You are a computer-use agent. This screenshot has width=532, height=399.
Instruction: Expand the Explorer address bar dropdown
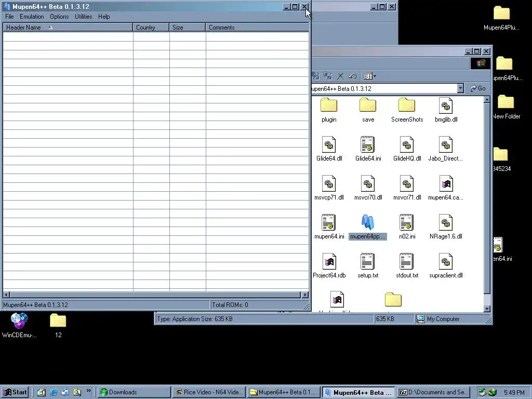coord(460,88)
